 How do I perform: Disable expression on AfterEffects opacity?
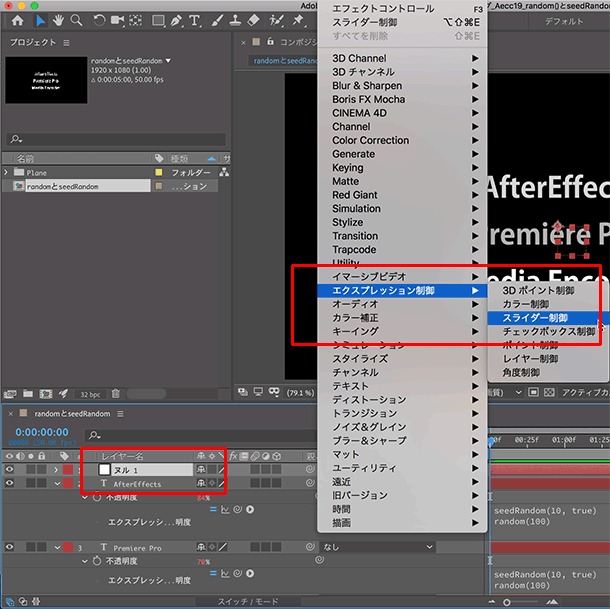[213, 509]
